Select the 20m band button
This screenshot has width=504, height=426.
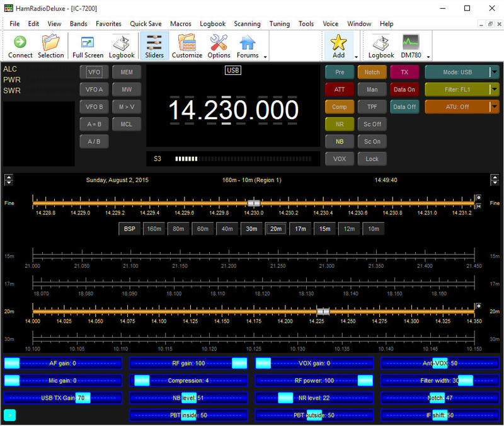tap(275, 229)
